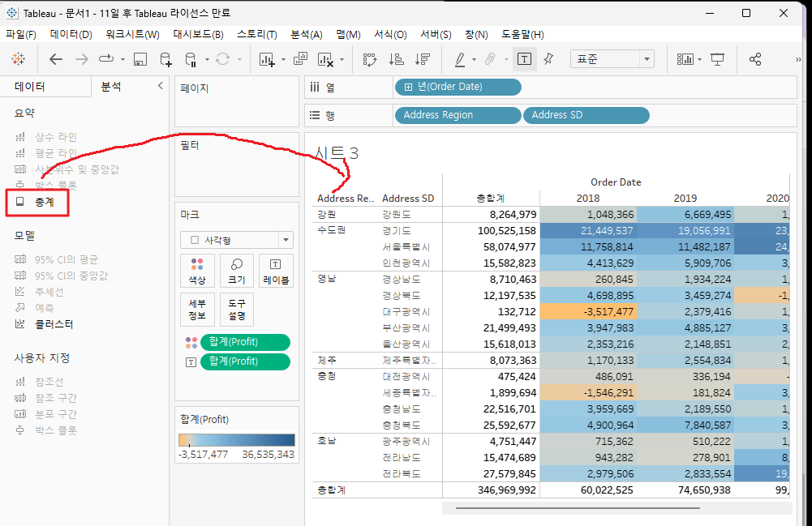Click the refresh data icon

(x=223, y=59)
